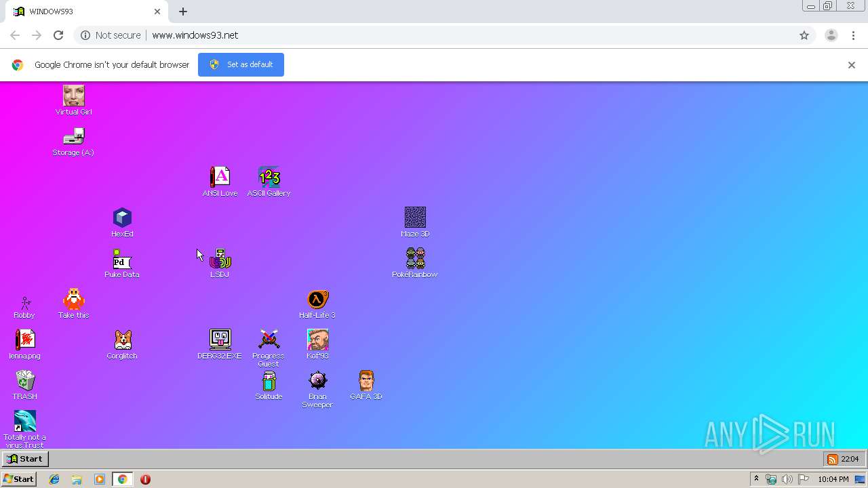The image size is (868, 488).
Task: Open Windows Media Player taskbar icon
Action: [x=100, y=479]
